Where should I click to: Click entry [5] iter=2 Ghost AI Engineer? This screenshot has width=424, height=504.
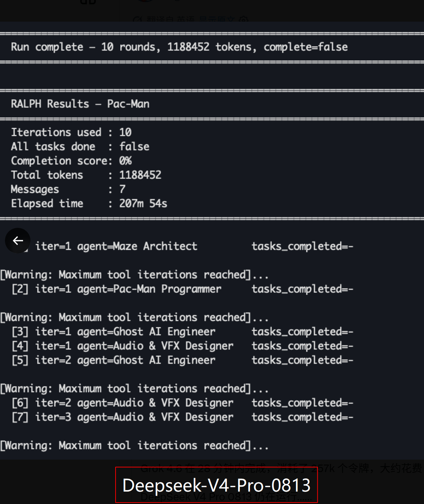[x=183, y=360]
